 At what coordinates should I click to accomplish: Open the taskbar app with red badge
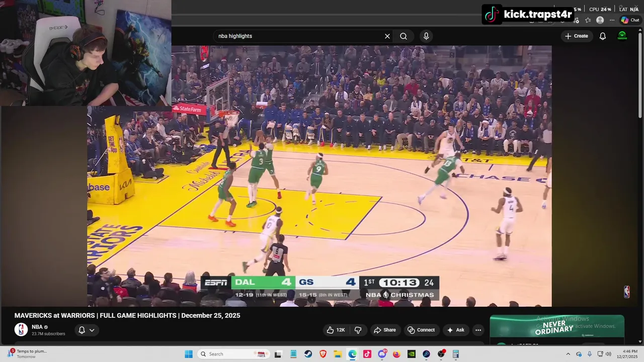pyautogui.click(x=441, y=354)
